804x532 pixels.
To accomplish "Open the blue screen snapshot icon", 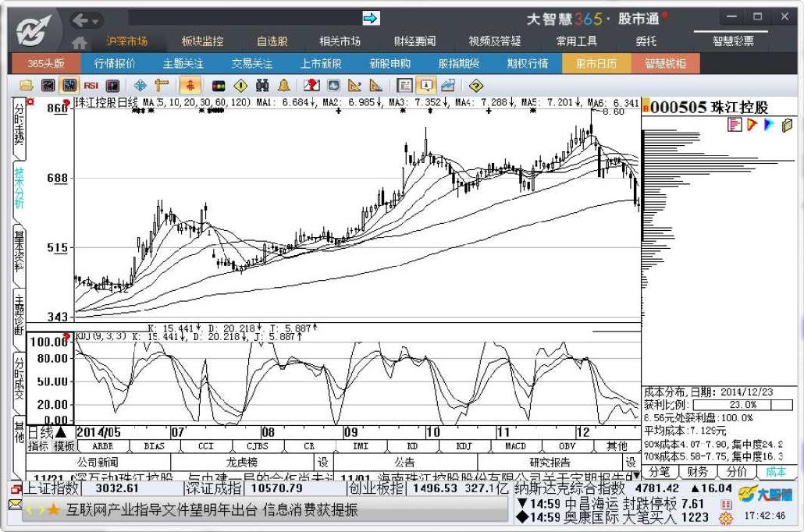I will pyautogui.click(x=333, y=86).
